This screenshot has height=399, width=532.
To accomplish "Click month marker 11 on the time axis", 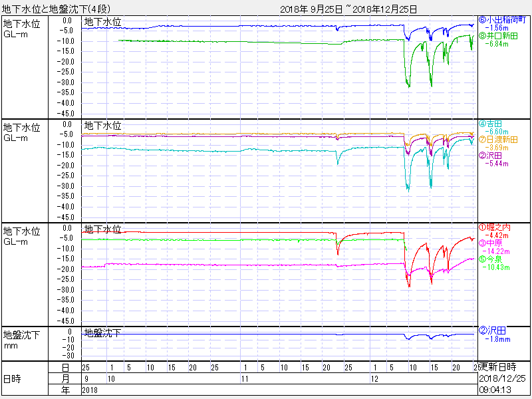I will click(x=245, y=378).
